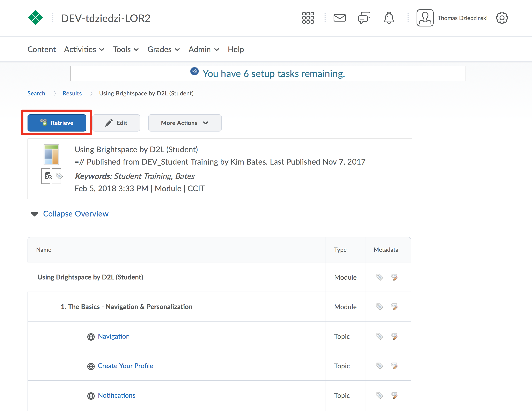This screenshot has height=411, width=532.
Task: Click the Metadata column header
Action: [386, 250]
